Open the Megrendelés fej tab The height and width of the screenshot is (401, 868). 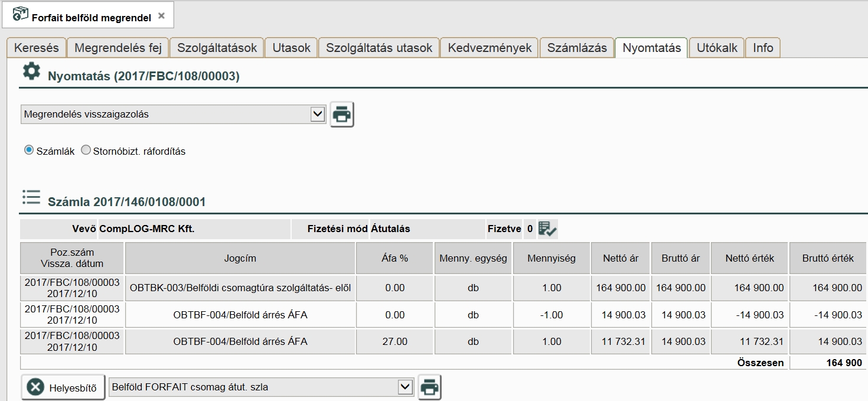(118, 48)
